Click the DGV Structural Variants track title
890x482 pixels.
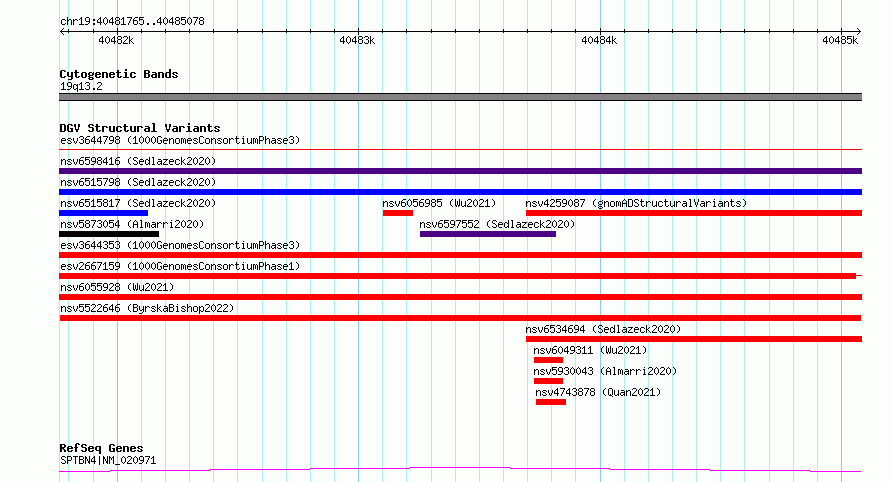[140, 128]
